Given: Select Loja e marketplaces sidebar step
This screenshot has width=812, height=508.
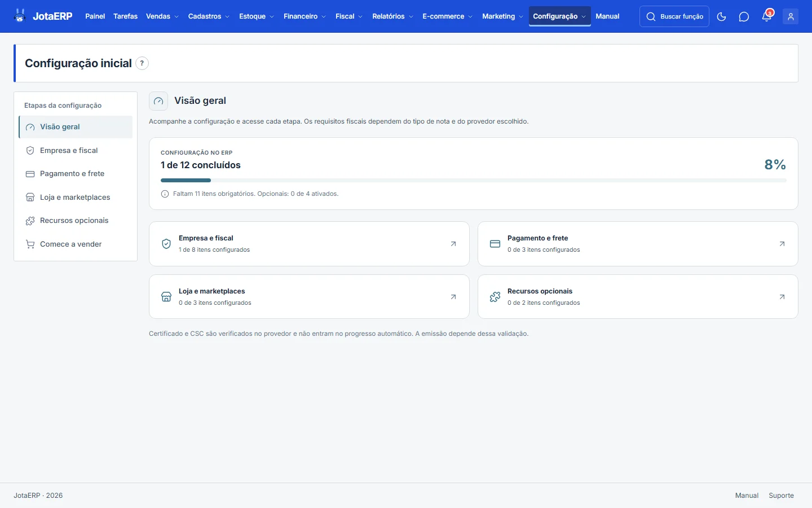Looking at the screenshot, I should [x=76, y=198].
